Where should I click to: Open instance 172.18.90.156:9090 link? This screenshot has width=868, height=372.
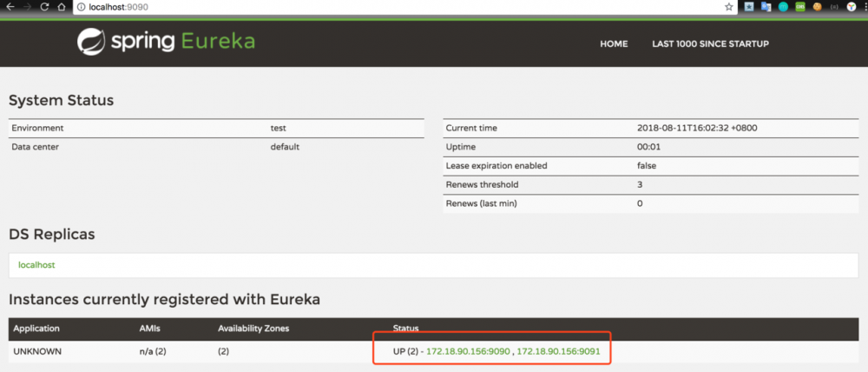tap(468, 351)
